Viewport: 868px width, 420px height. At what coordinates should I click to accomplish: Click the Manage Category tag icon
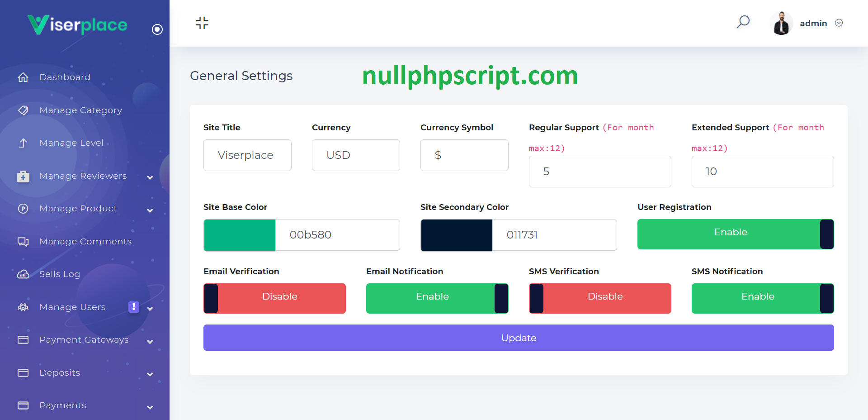(x=23, y=110)
